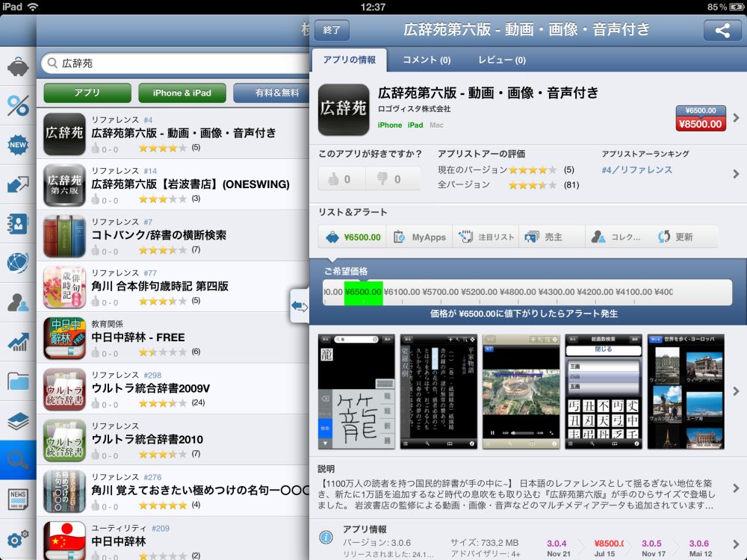Image resolution: width=747 pixels, height=560 pixels.
Task: Expand the 説明 description chevron
Action: point(736,488)
